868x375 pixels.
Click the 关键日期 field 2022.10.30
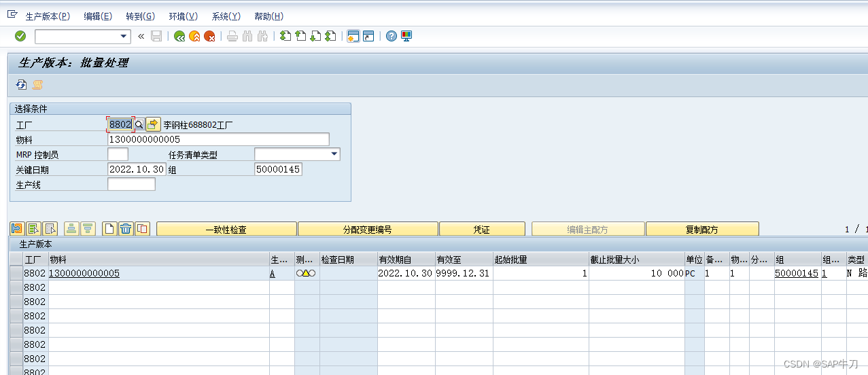coord(137,169)
